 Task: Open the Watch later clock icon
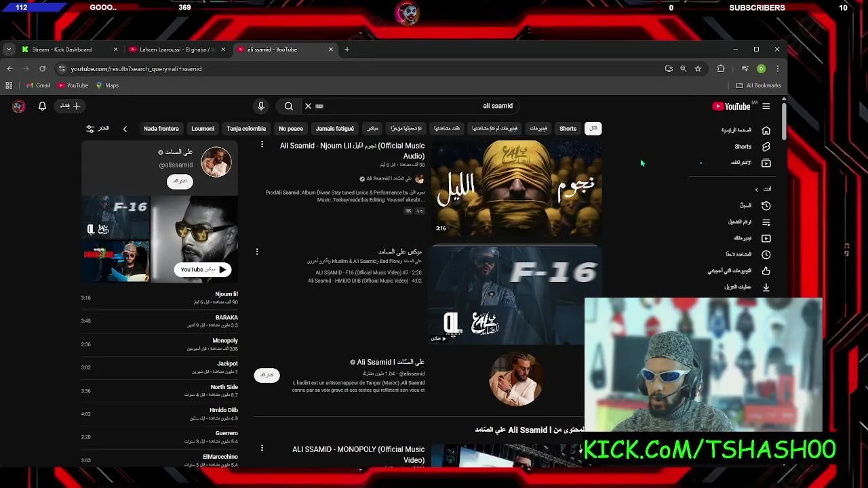[766, 254]
